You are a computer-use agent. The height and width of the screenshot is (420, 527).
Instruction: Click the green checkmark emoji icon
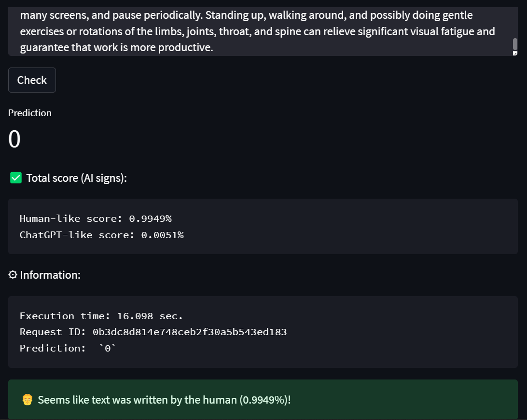[16, 178]
